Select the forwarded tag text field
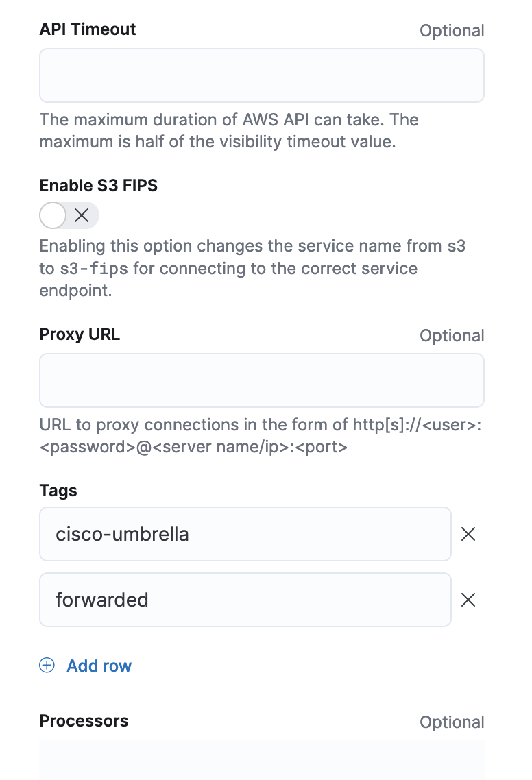 pos(245,600)
